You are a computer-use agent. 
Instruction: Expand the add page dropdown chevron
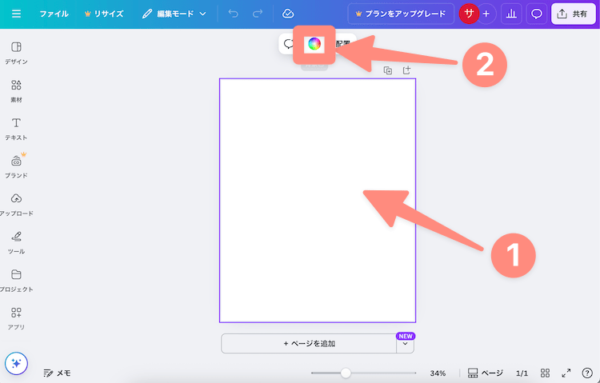405,344
